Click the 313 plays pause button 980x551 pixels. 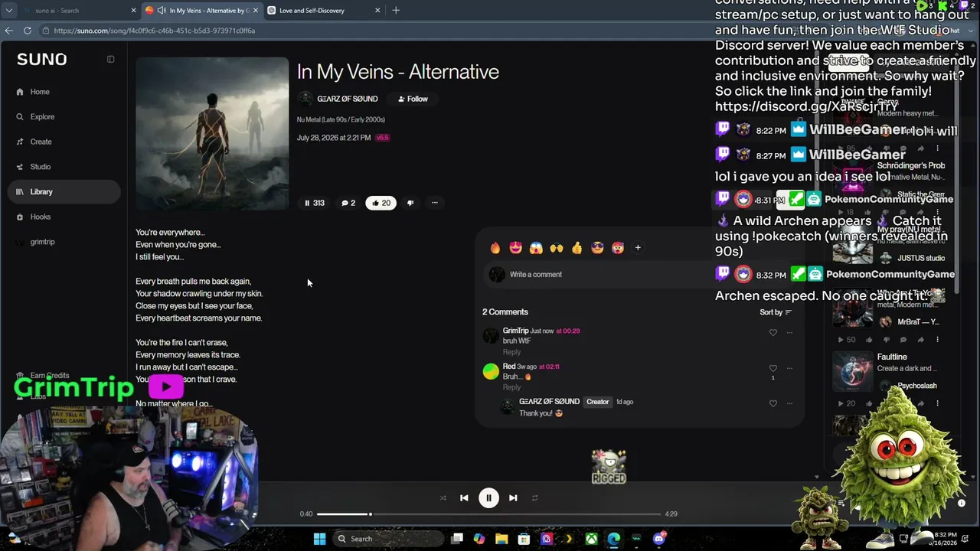tap(315, 203)
